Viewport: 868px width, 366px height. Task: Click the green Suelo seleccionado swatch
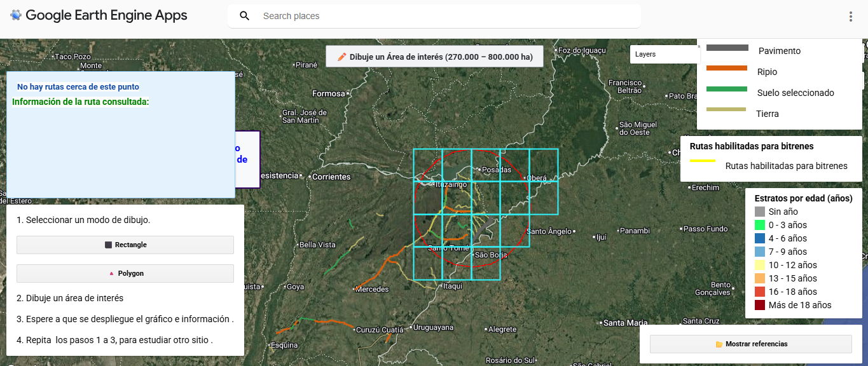pos(727,89)
